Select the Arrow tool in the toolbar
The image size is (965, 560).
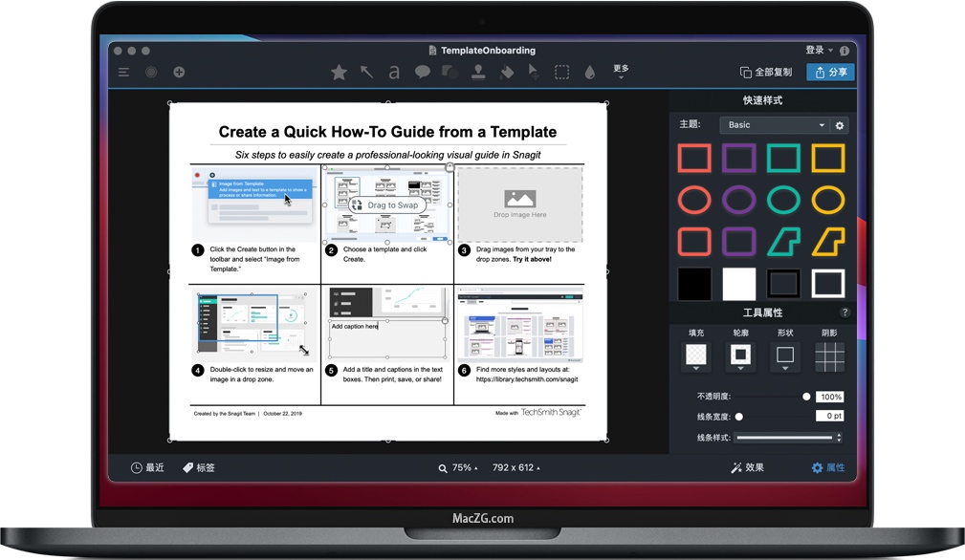click(x=365, y=72)
